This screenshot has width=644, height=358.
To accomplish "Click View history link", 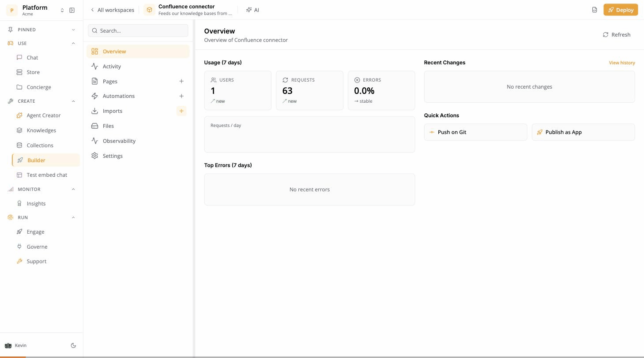I will click(622, 63).
